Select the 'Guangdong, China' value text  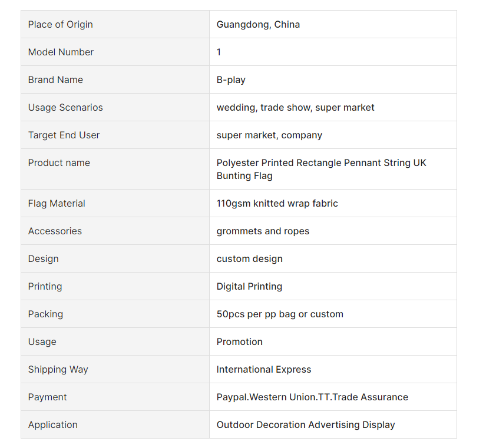[x=258, y=24]
